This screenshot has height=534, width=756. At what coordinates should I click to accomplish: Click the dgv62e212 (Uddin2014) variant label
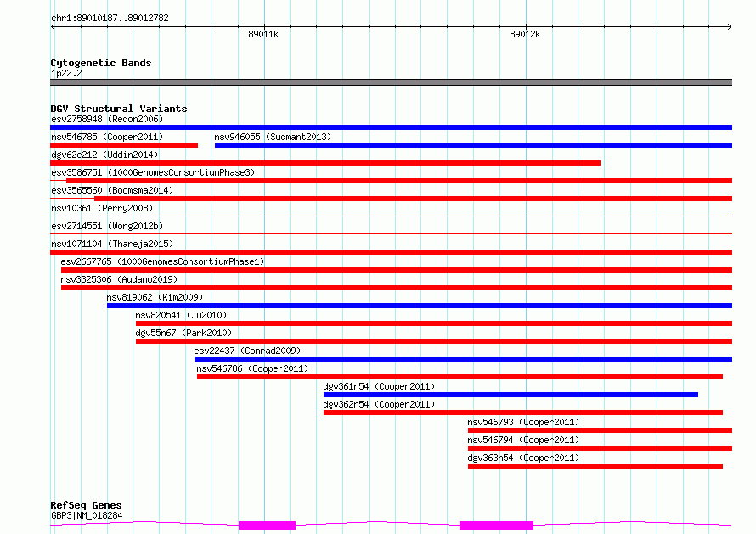point(104,155)
